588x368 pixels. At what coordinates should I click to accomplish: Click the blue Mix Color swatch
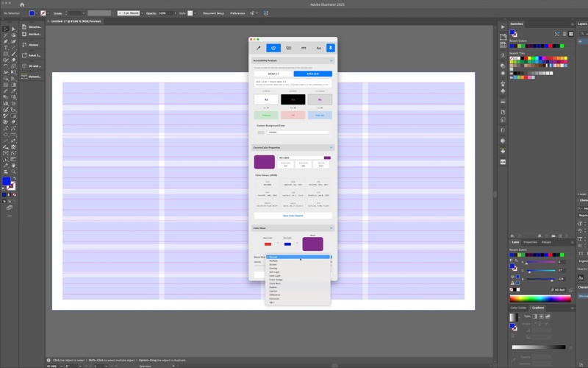pos(287,244)
